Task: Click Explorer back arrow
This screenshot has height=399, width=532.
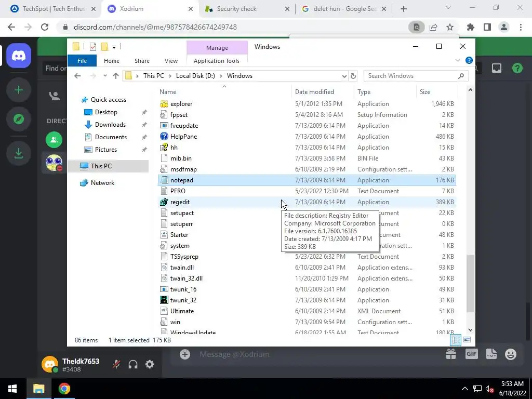Action: click(77, 76)
